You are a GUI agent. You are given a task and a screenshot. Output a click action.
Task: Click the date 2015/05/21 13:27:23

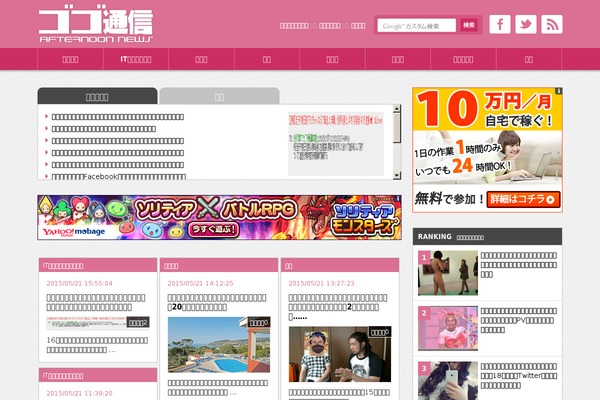321,283
